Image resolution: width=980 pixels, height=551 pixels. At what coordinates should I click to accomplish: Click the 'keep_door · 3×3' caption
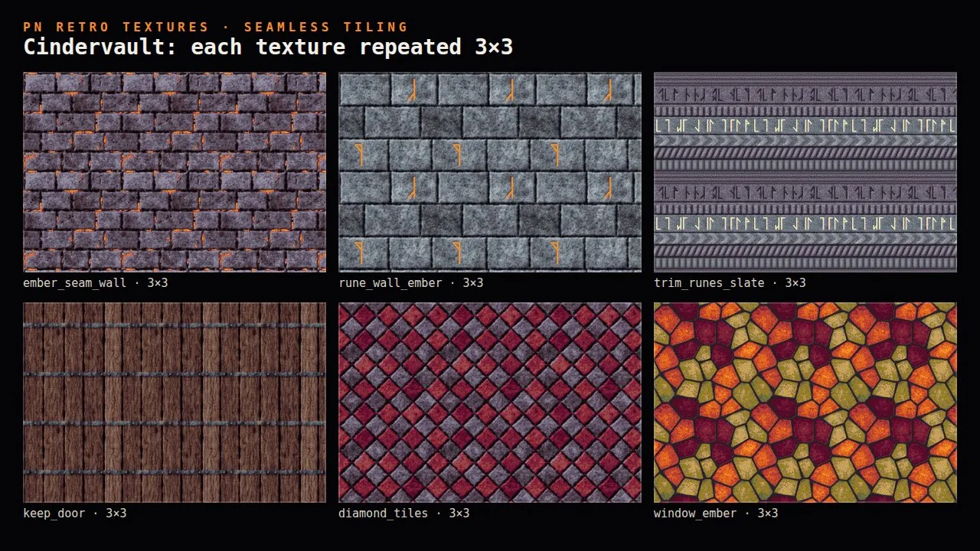click(75, 514)
